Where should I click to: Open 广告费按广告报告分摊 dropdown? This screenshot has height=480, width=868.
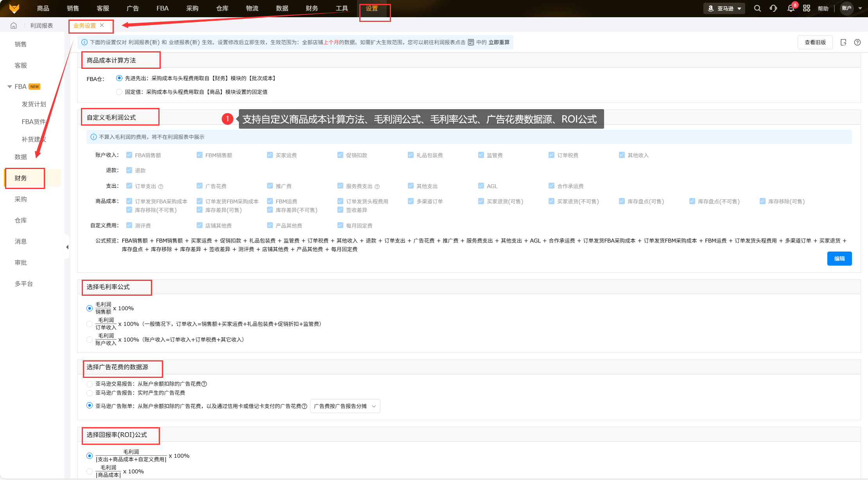345,406
